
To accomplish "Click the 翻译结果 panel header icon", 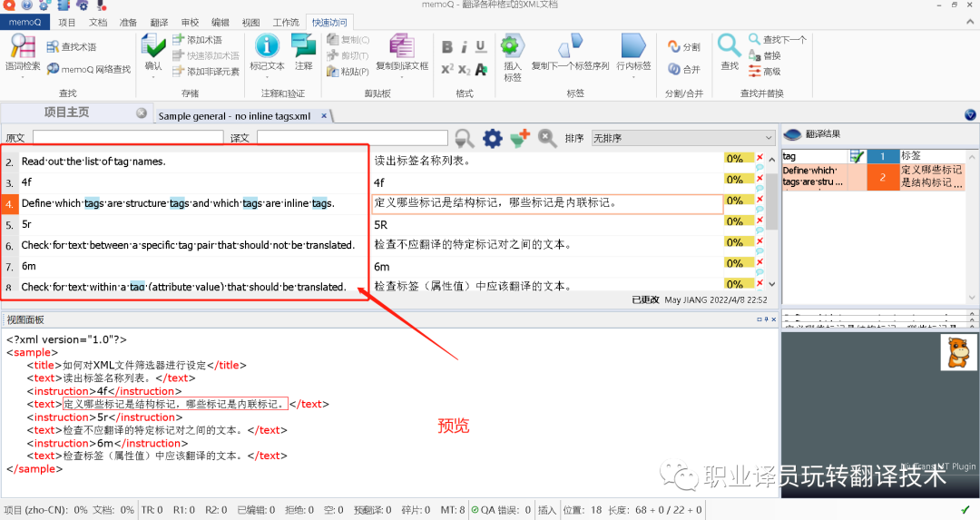I will click(792, 133).
